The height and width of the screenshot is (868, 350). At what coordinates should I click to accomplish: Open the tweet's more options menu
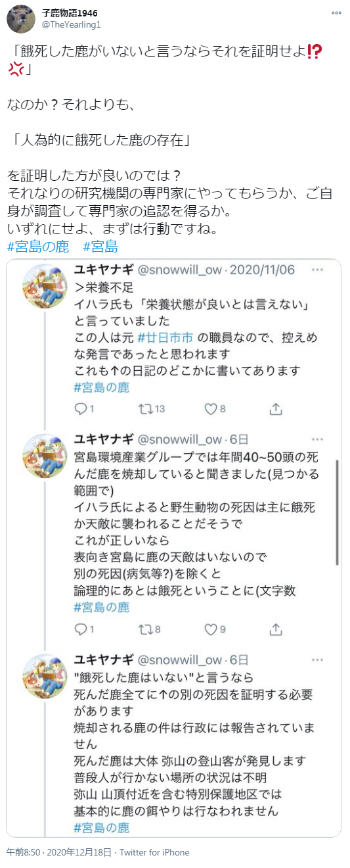[336, 12]
